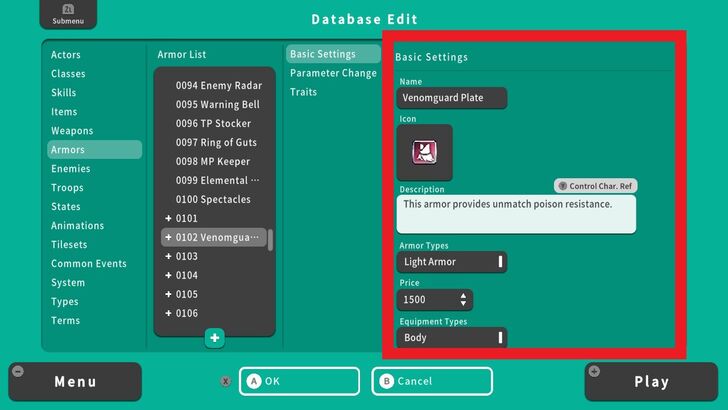Select the Weapons database category
Image resolution: width=728 pixels, height=410 pixels.
[x=72, y=131]
